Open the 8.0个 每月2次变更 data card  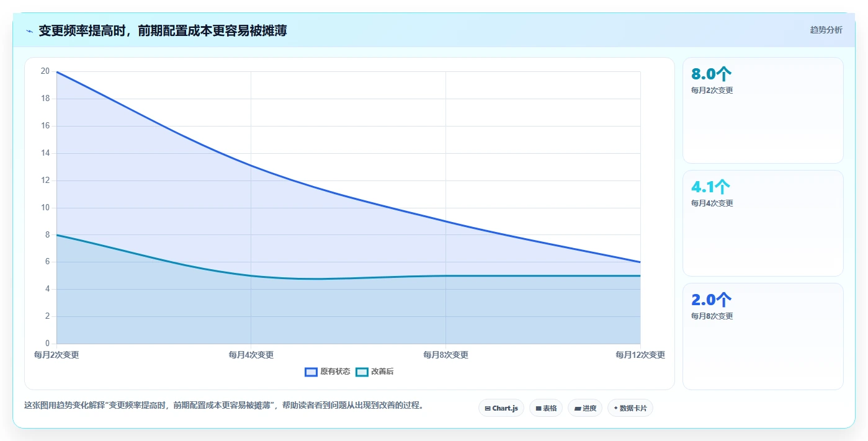(763, 110)
